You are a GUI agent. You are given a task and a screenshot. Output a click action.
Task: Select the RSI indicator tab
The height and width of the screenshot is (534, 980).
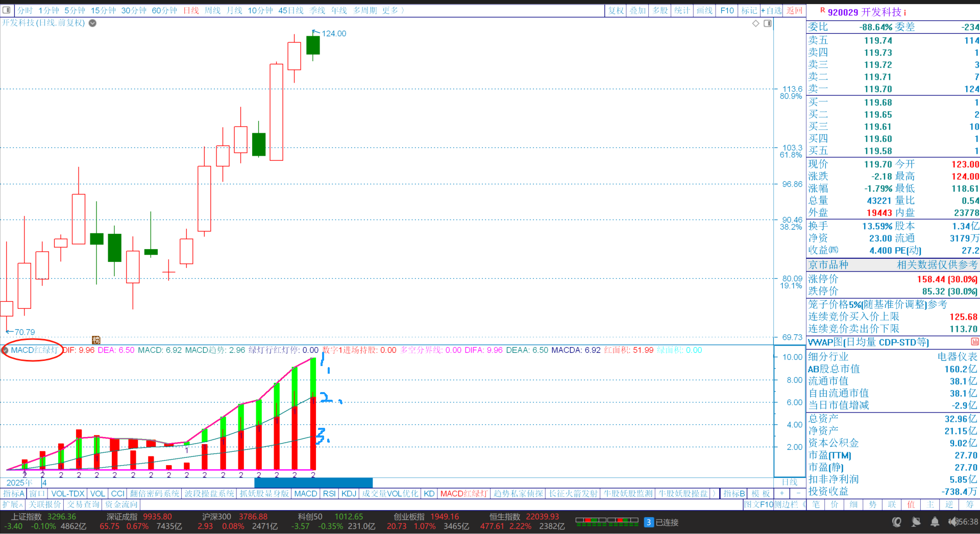coord(329,494)
